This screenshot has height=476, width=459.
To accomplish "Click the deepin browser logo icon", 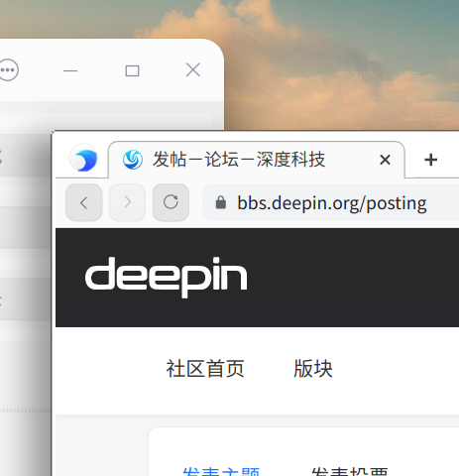I will (x=84, y=159).
